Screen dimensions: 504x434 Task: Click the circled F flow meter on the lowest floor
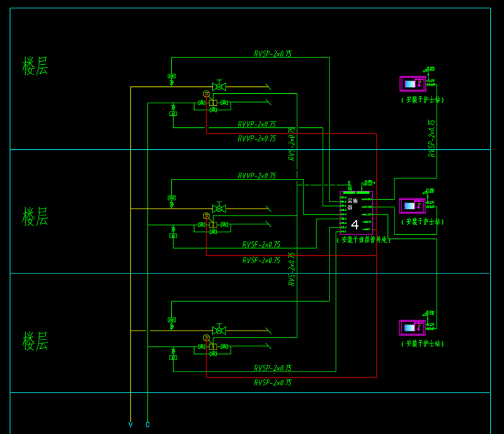point(207,338)
